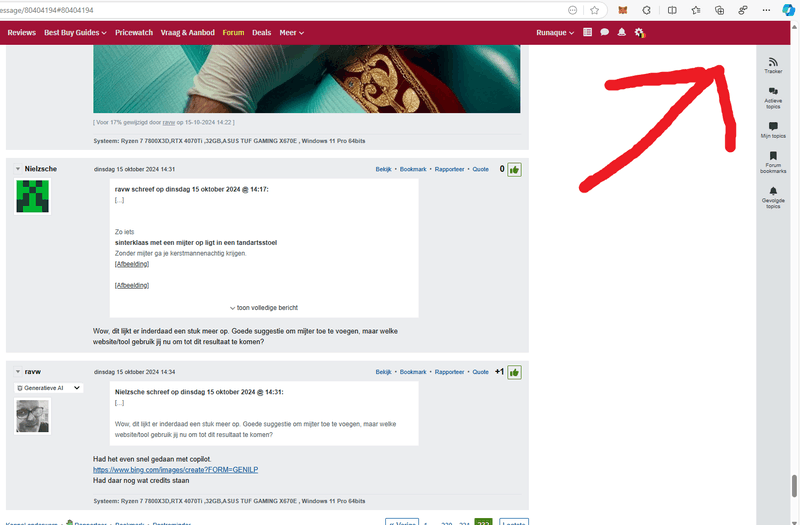Bookmark ravw's 14:34 post

[x=413, y=372]
